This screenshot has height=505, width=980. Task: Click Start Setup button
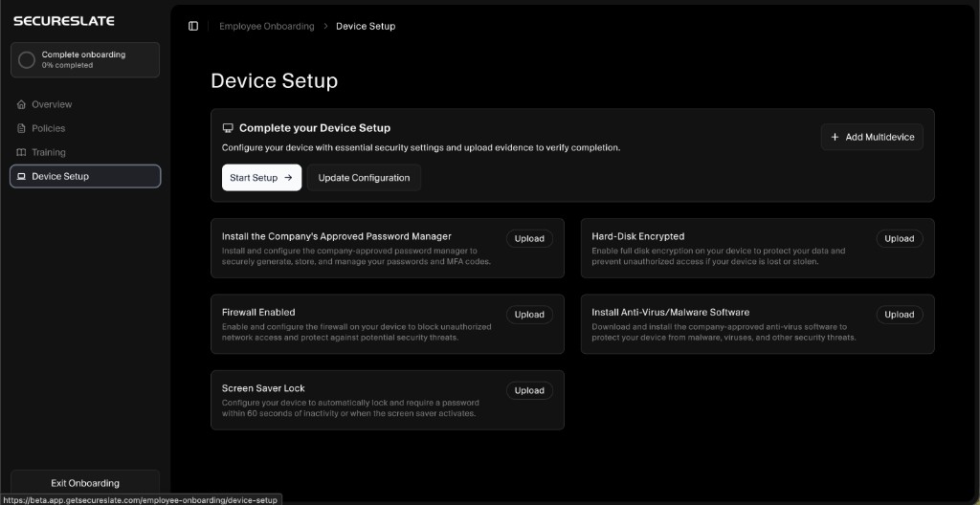pos(261,178)
